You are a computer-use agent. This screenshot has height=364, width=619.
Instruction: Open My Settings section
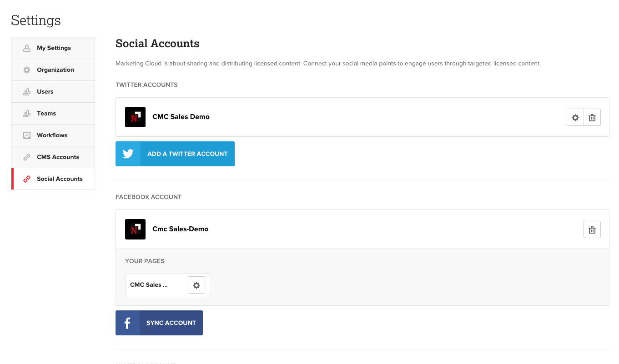coord(53,48)
